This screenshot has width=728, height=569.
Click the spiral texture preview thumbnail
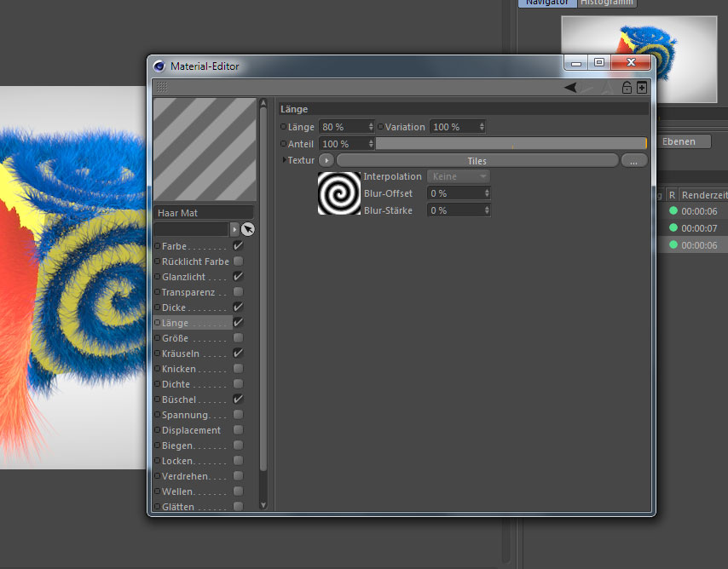coord(339,193)
